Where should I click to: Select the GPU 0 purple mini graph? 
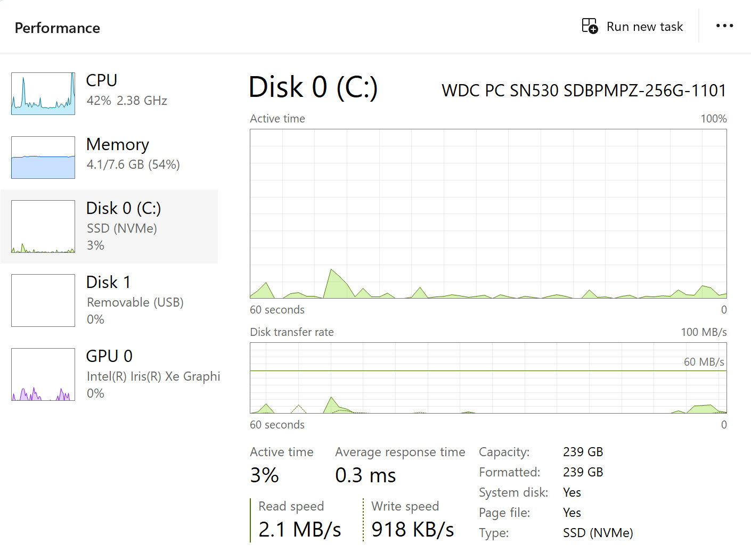43,374
